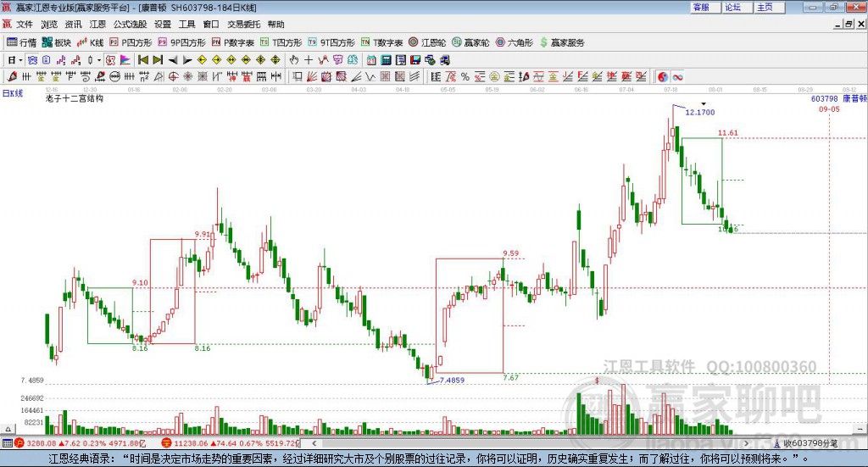Click the blue infinity loop icon
This screenshot has width=868, height=467.
click(677, 76)
